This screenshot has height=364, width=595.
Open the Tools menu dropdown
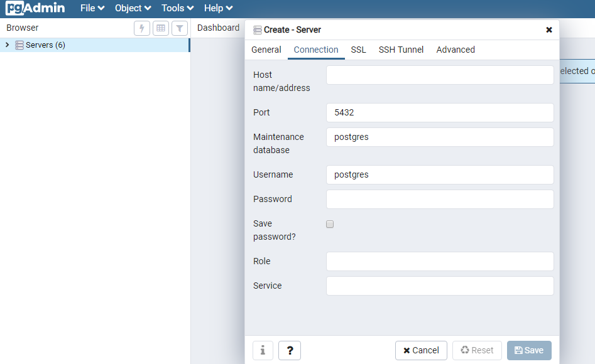(x=177, y=8)
